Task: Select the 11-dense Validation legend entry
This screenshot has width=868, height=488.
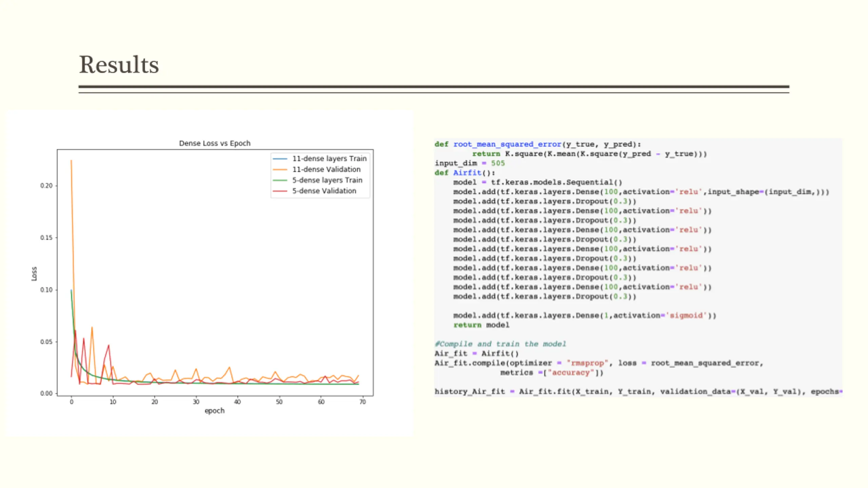Action: (x=326, y=169)
